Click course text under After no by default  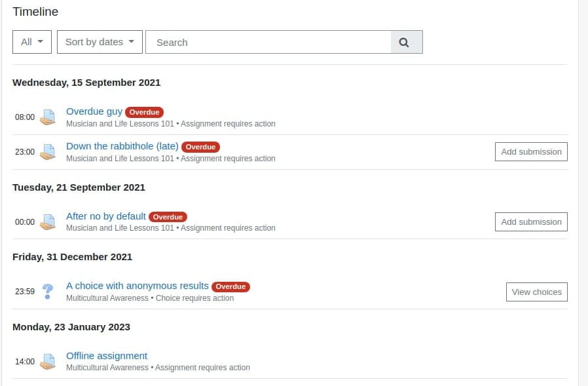pos(171,228)
